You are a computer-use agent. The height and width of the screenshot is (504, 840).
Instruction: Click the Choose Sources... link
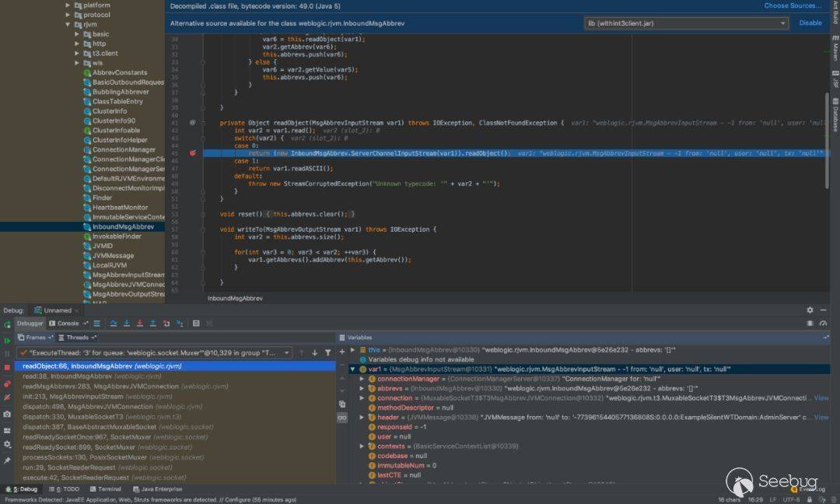coord(793,6)
